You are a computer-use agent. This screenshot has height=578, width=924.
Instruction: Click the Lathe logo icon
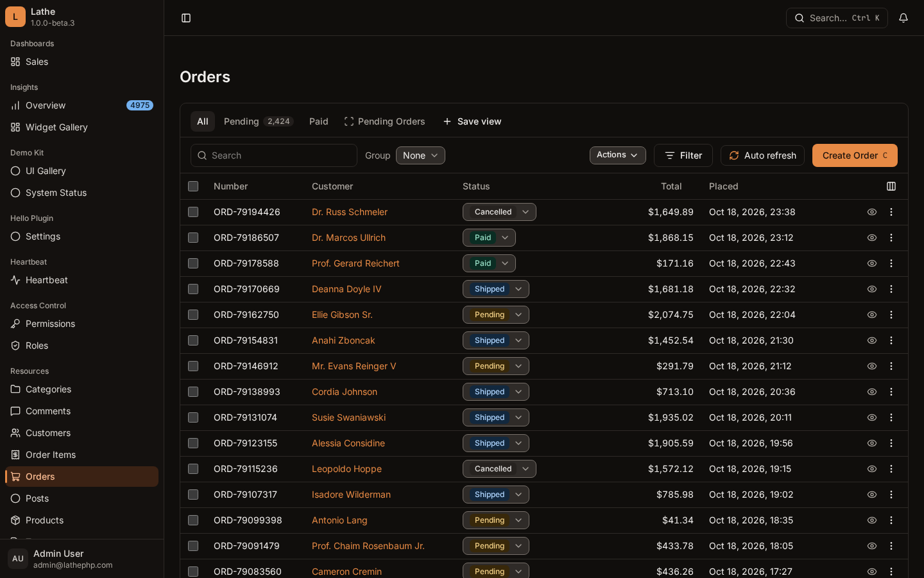pos(15,17)
